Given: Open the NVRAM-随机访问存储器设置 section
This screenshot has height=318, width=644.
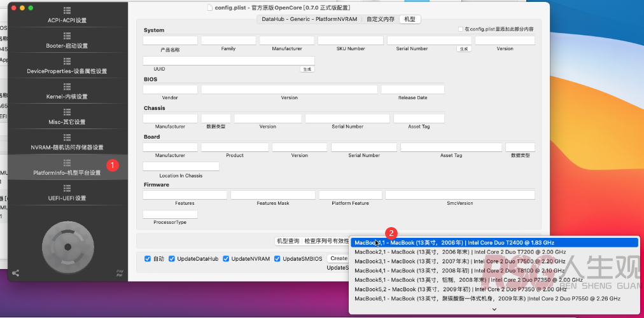Looking at the screenshot, I should pos(67,142).
